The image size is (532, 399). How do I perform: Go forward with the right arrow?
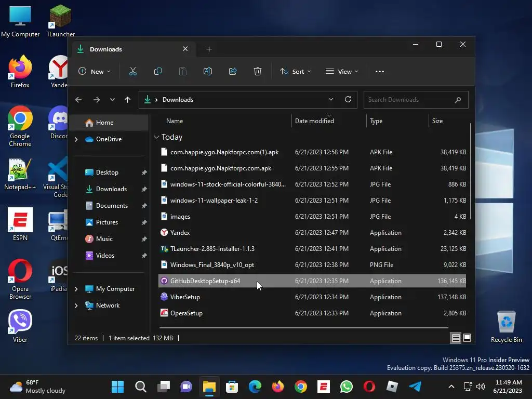[96, 100]
